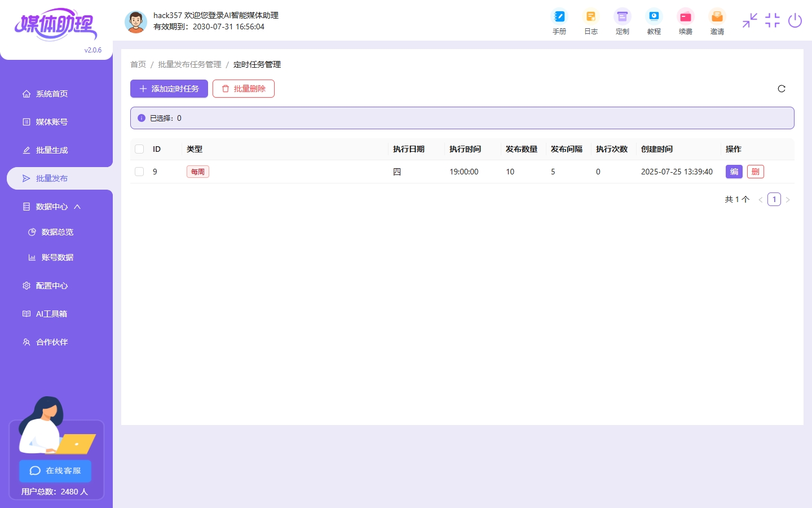Image resolution: width=812 pixels, height=508 pixels.
Task: Edit task 9 via the 编 button
Action: 734,172
